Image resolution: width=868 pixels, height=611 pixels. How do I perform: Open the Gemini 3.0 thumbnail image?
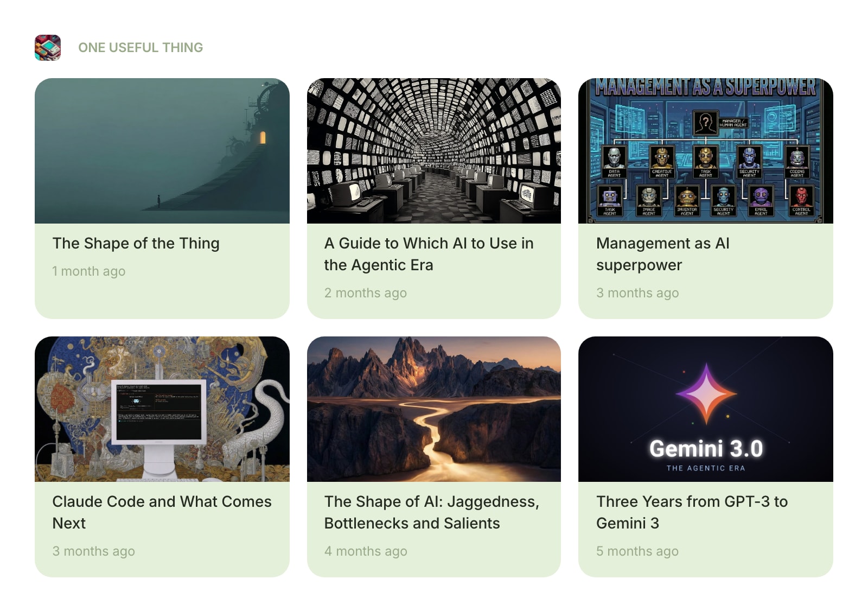pos(706,409)
